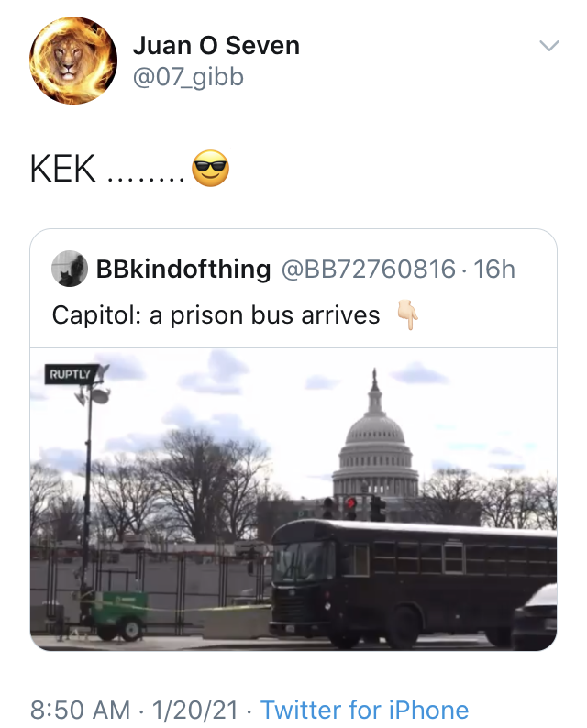Expand the tweet options chevron
This screenshot has height=728, width=587.
point(548,46)
